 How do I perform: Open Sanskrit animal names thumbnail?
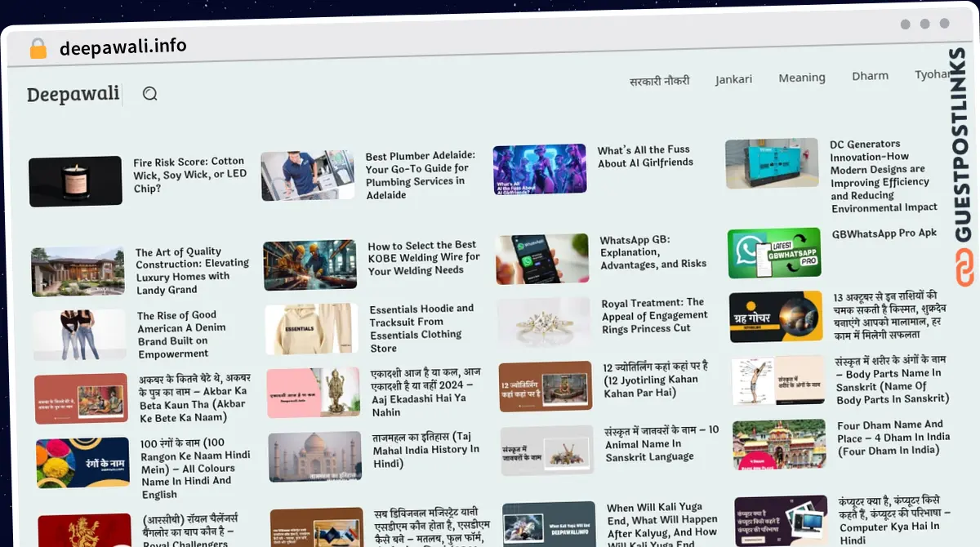pos(547,450)
